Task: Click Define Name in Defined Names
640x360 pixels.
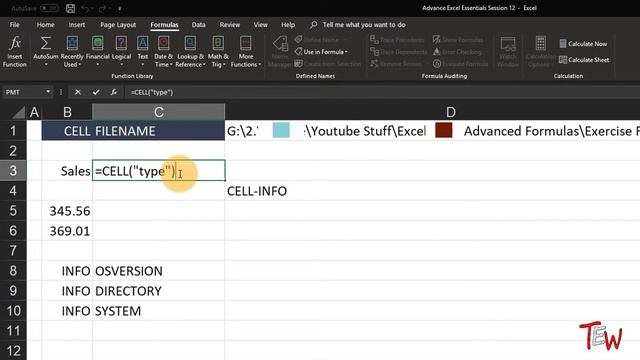Action: pyautogui.click(x=321, y=40)
